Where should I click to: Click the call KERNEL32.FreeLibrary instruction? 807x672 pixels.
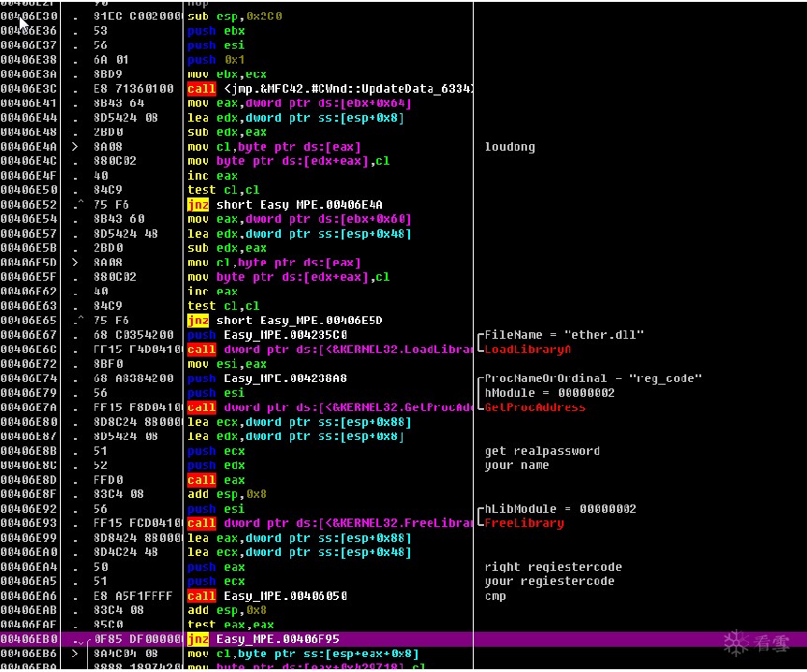[x=330, y=523]
